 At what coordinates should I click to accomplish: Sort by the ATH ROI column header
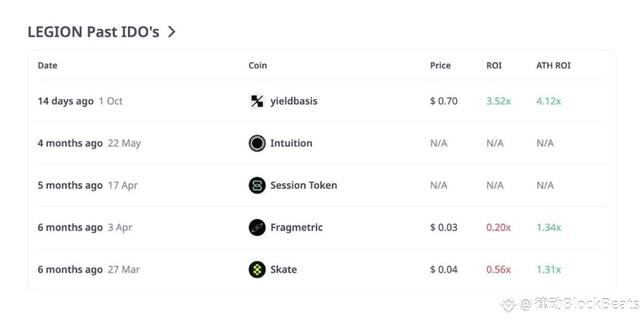[553, 66]
